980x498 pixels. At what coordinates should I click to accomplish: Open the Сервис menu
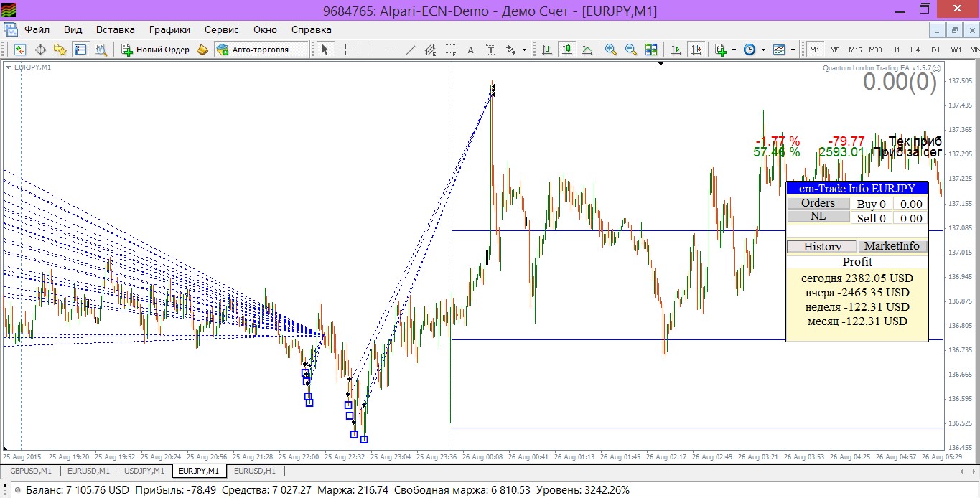[x=222, y=29]
